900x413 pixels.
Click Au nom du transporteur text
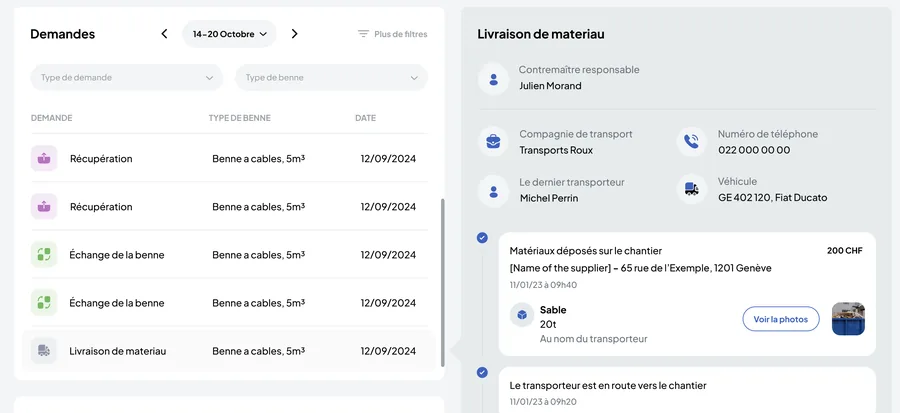[593, 339]
